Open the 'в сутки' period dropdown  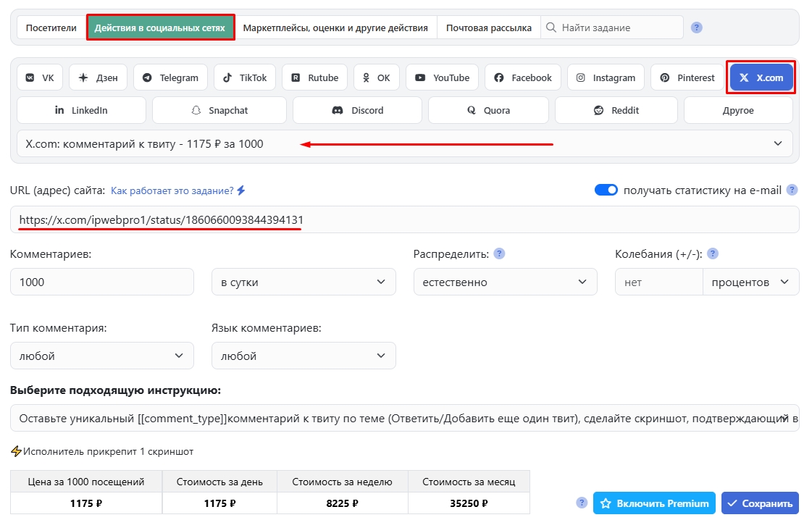304,282
